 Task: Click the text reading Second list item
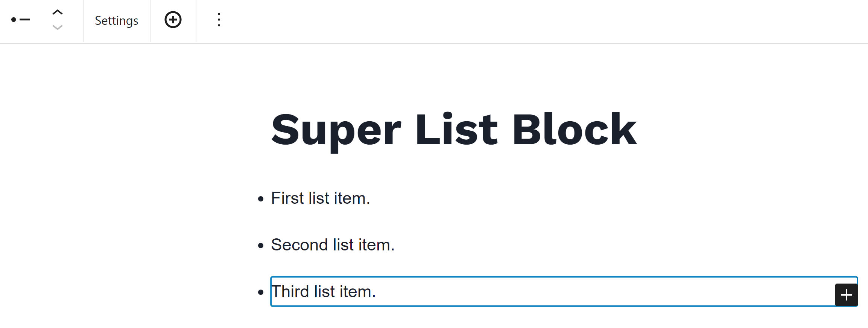[333, 245]
